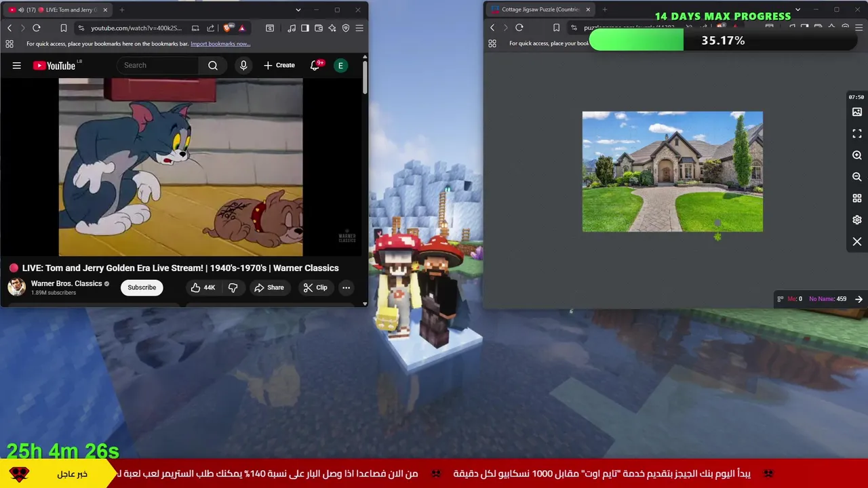
Task: Toggle Brave sidebar panel in YouTube window
Action: point(305,28)
